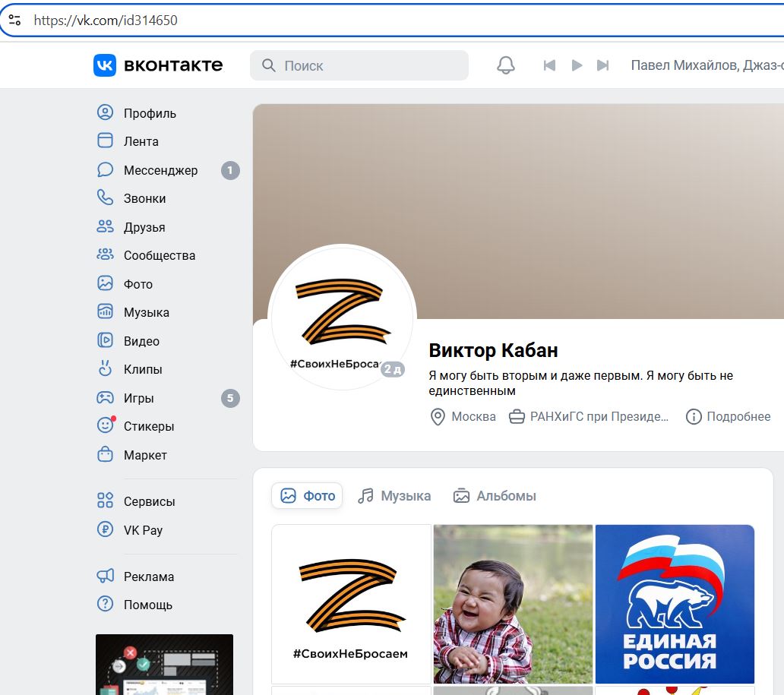Click the Помощь question mark icon
This screenshot has height=695, width=784.
(105, 604)
